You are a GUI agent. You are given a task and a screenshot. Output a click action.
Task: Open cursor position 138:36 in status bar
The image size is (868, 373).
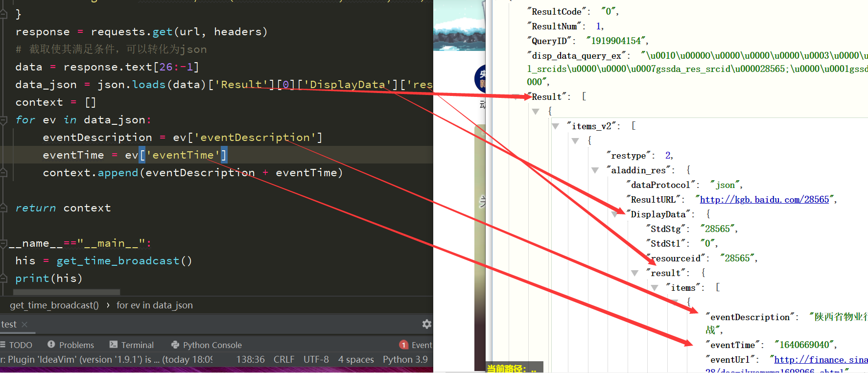(x=250, y=360)
